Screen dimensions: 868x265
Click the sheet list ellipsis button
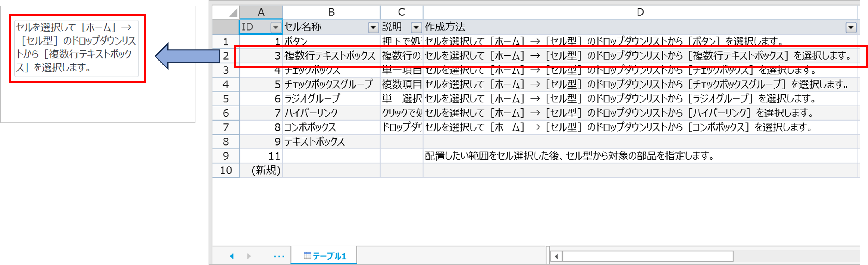pyautogui.click(x=279, y=257)
